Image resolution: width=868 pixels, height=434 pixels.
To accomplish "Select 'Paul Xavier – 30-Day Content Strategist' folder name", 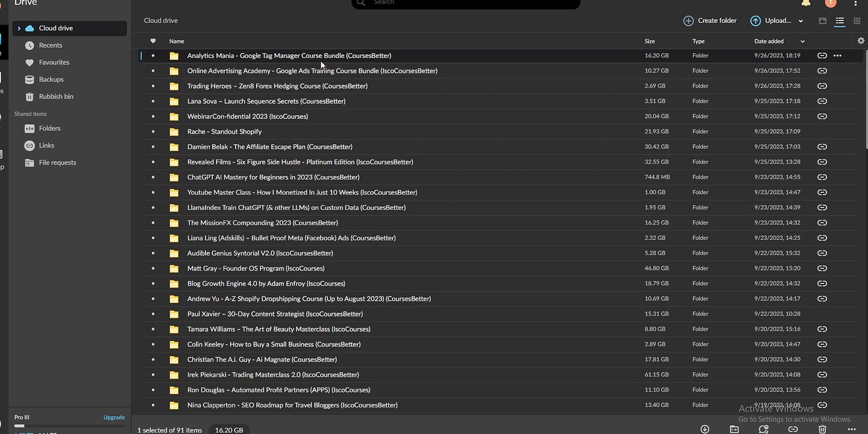I will pos(275,314).
